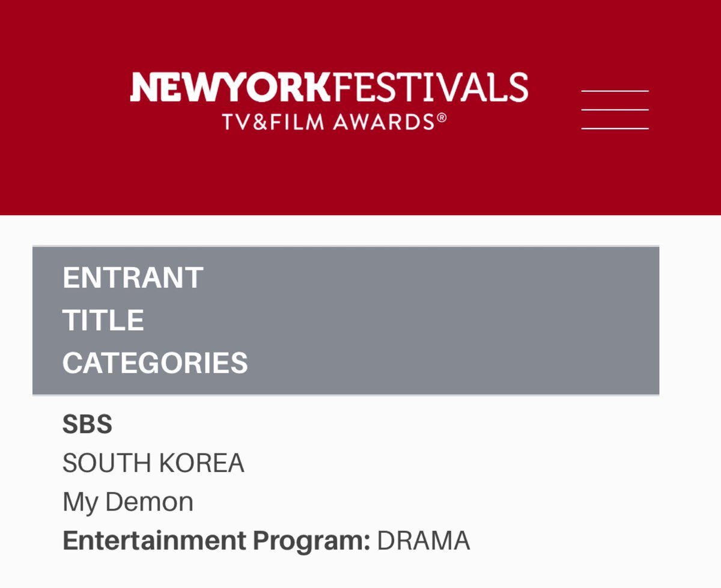This screenshot has width=721, height=588.
Task: Click the middle line of hamburger icon
Action: click(615, 110)
